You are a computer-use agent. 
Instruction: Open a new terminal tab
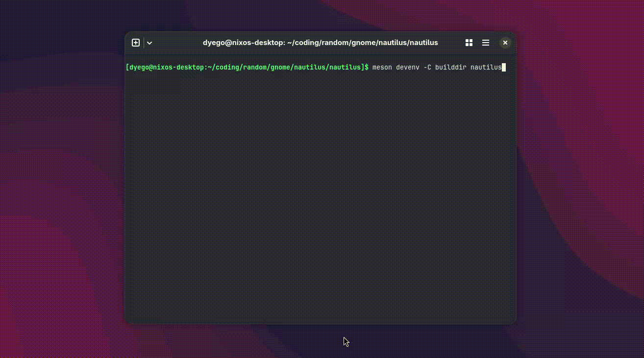[x=136, y=43]
